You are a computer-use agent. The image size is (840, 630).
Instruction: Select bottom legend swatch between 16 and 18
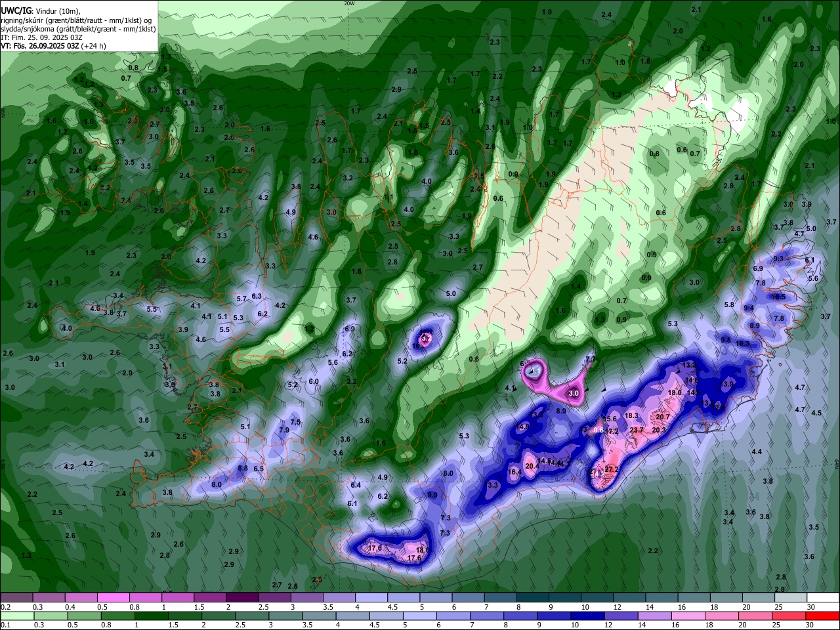pyautogui.click(x=689, y=616)
